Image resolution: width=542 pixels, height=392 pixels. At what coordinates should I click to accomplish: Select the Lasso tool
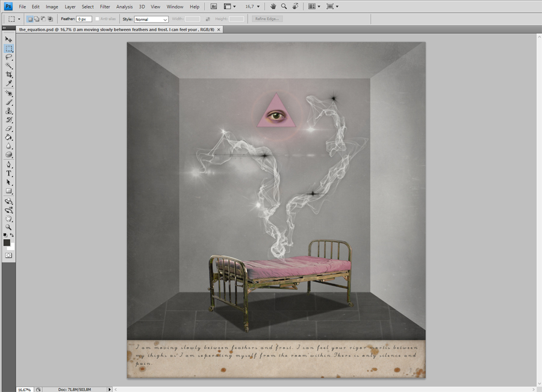(9, 57)
